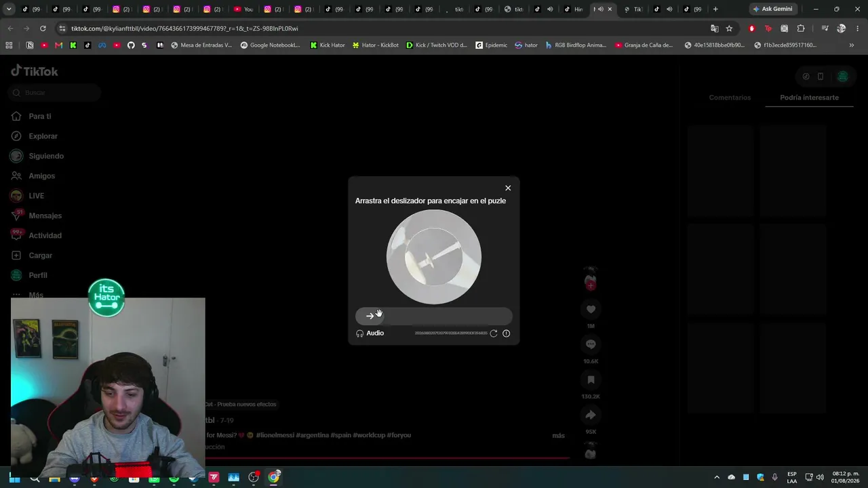The image size is (868, 488).
Task: Open OBS Studio from the taskbar
Action: click(254, 478)
